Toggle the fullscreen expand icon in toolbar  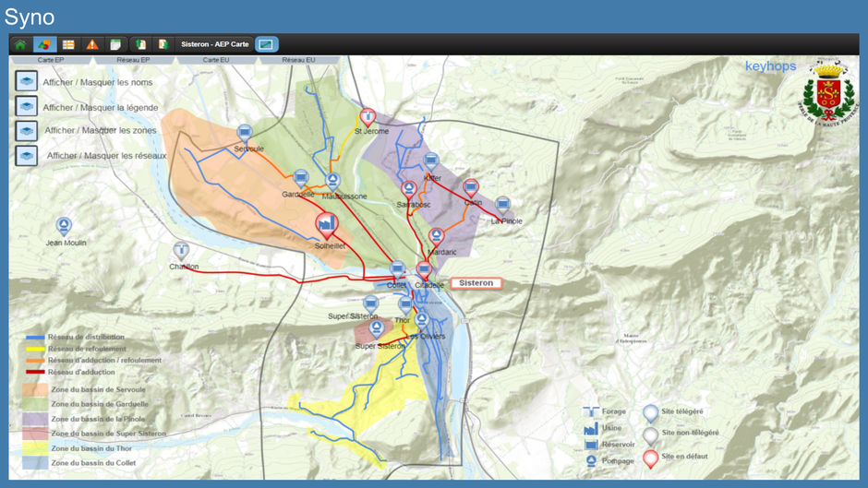point(266,44)
